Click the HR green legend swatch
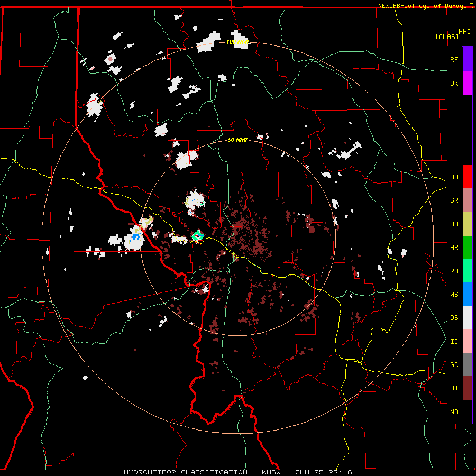The height and width of the screenshot is (476, 476). 467,248
